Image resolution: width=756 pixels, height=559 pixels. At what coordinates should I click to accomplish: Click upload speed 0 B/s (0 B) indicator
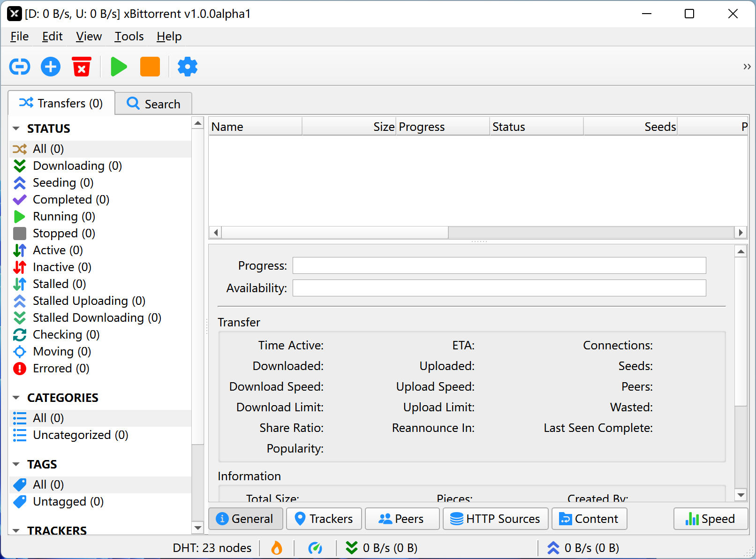point(583,548)
